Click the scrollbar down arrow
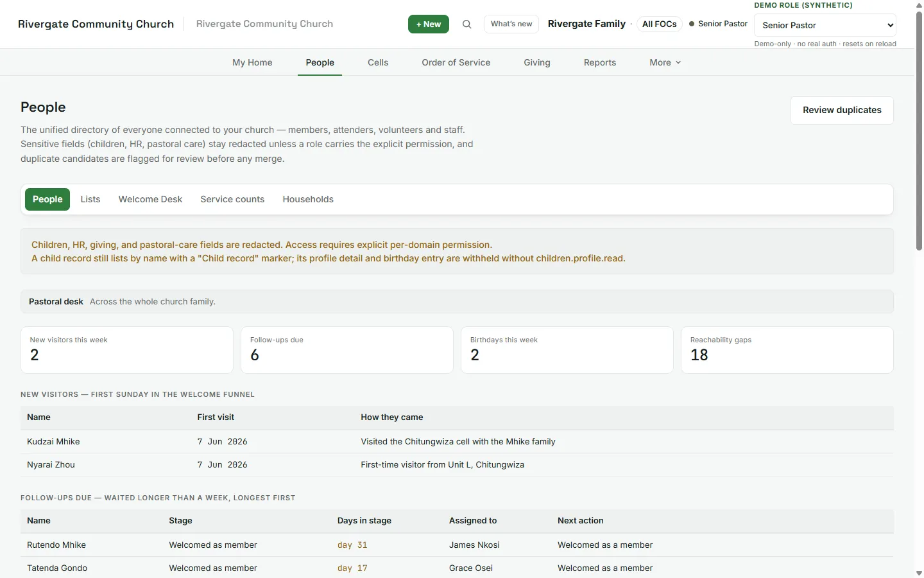 (x=919, y=573)
